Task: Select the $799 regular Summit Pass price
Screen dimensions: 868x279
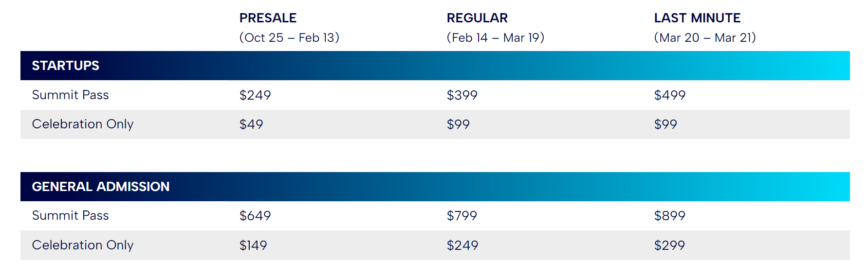Action: click(x=462, y=215)
